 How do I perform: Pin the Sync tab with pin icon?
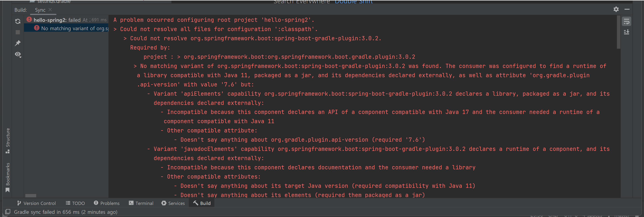[x=17, y=43]
